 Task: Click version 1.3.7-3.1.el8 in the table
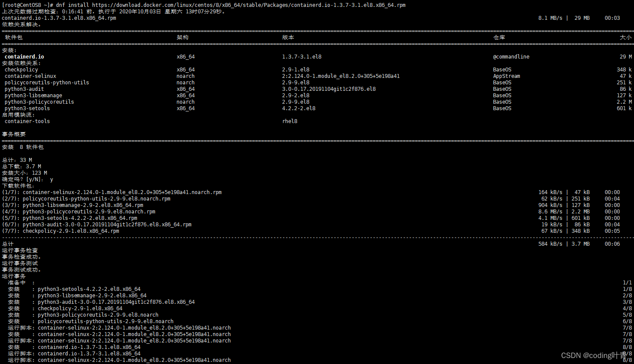pos(302,57)
